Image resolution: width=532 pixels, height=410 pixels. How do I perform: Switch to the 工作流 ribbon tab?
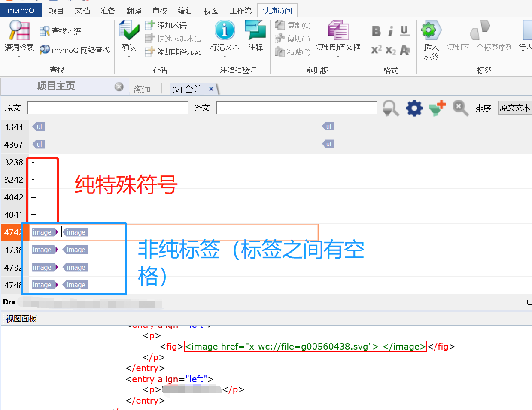[240, 11]
